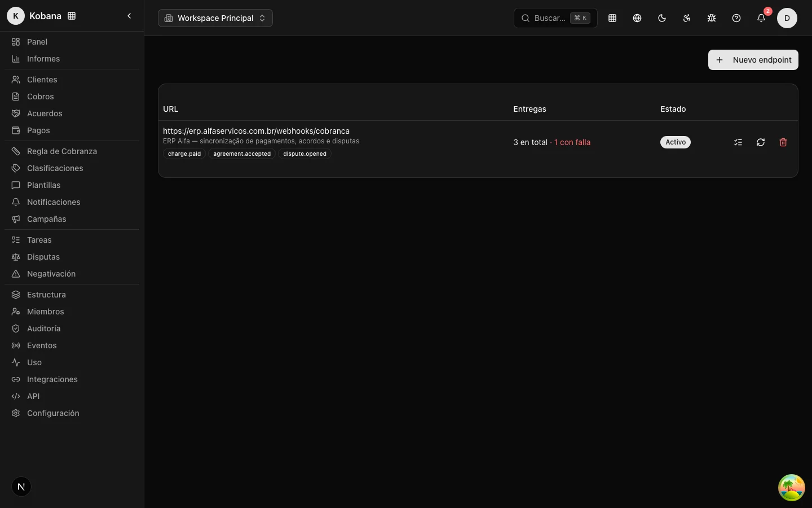Click the URL column header

(x=171, y=109)
